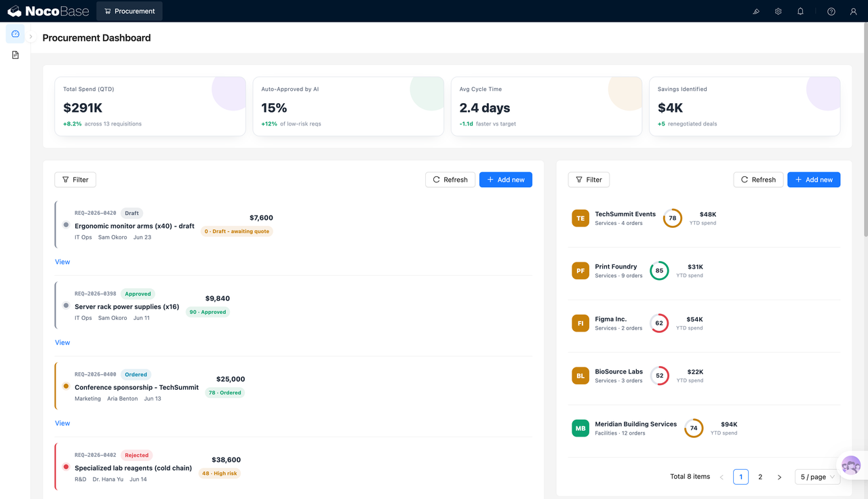868x499 pixels.
Task: Click Add new in the requisitions panel
Action: [506, 180]
